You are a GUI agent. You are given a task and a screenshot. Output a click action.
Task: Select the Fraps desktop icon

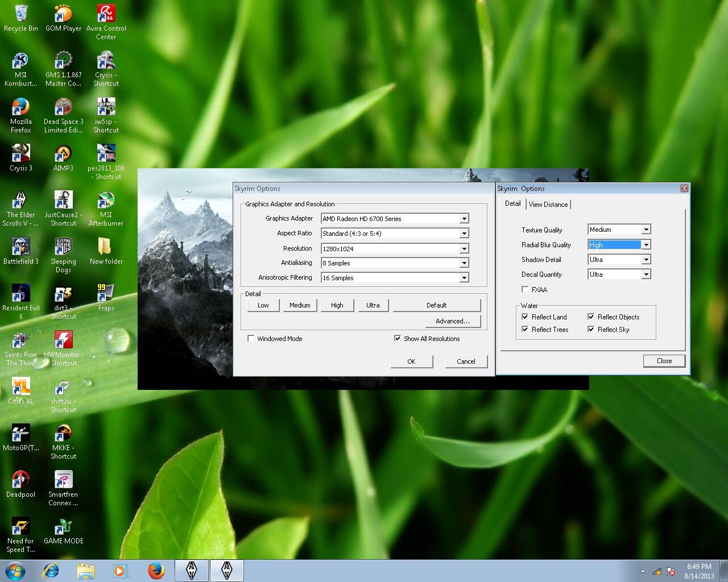(x=106, y=298)
